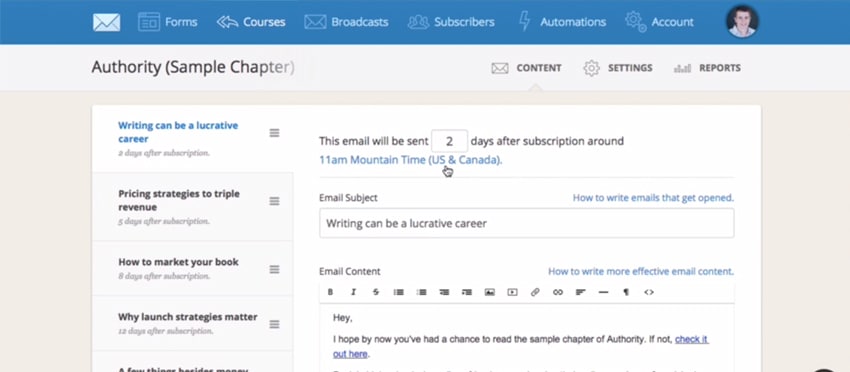Image resolution: width=850 pixels, height=372 pixels.
Task: Insert an unordered bullet list
Action: [x=398, y=292]
